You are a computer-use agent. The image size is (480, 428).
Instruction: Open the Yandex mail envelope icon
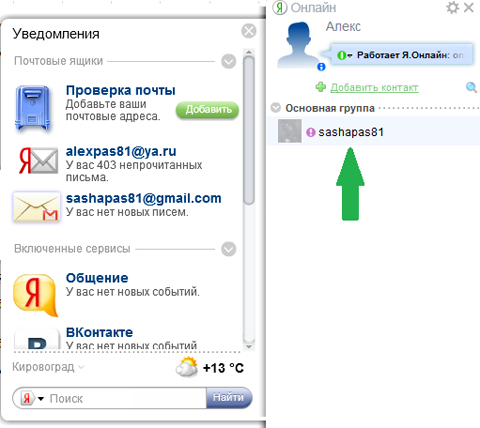pyautogui.click(x=38, y=161)
